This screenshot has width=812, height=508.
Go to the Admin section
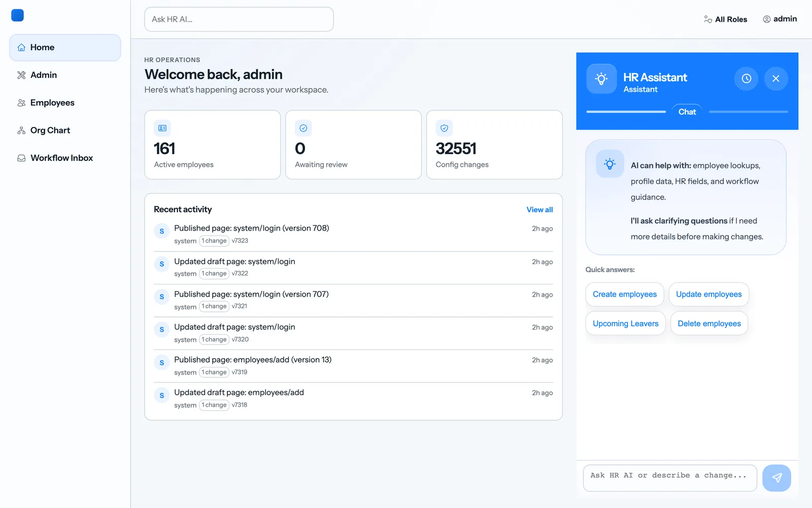click(65, 75)
